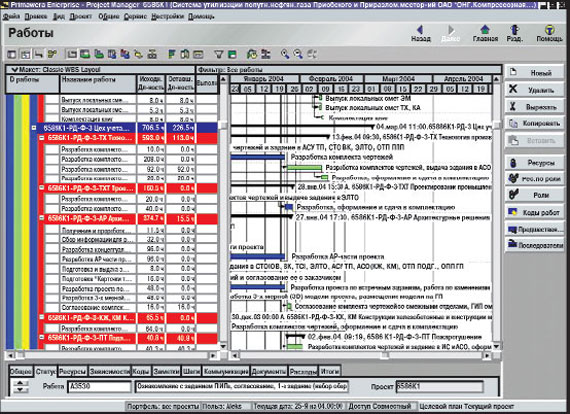This screenshot has width=570, height=414.
Task: Click the Работа field containing A3530
Action: (100, 387)
